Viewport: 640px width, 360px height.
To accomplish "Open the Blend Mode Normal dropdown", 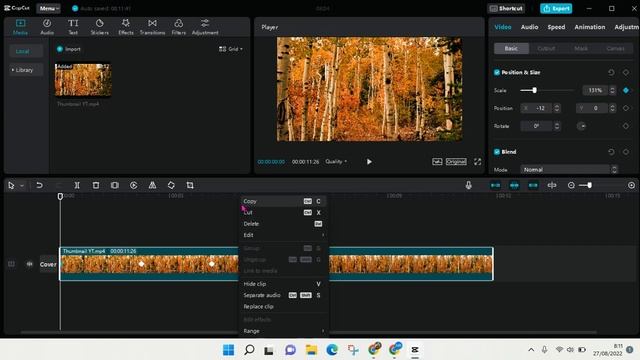I will [569, 169].
